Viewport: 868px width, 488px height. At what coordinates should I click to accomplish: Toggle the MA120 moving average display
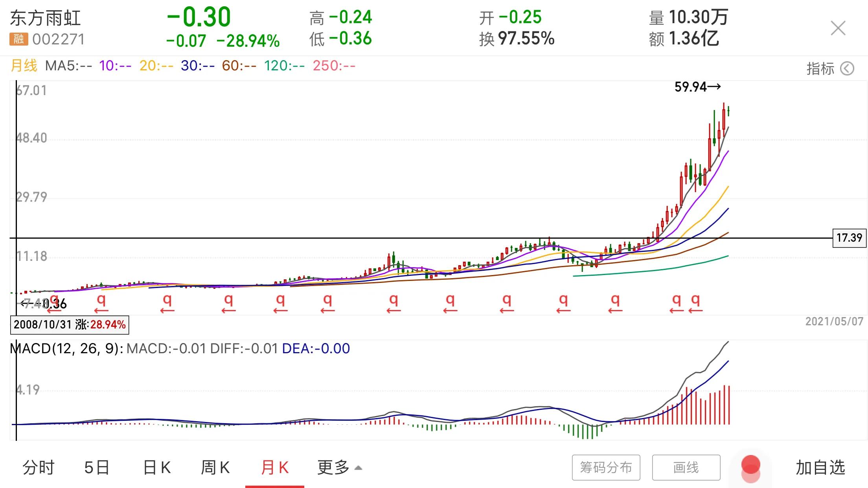285,66
